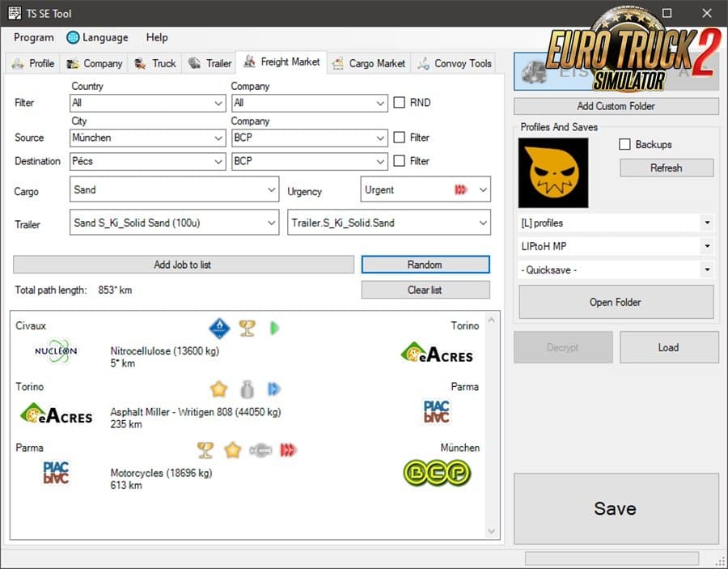Toggle the Source row Filter checkbox
This screenshot has width=728, height=569.
coord(400,138)
